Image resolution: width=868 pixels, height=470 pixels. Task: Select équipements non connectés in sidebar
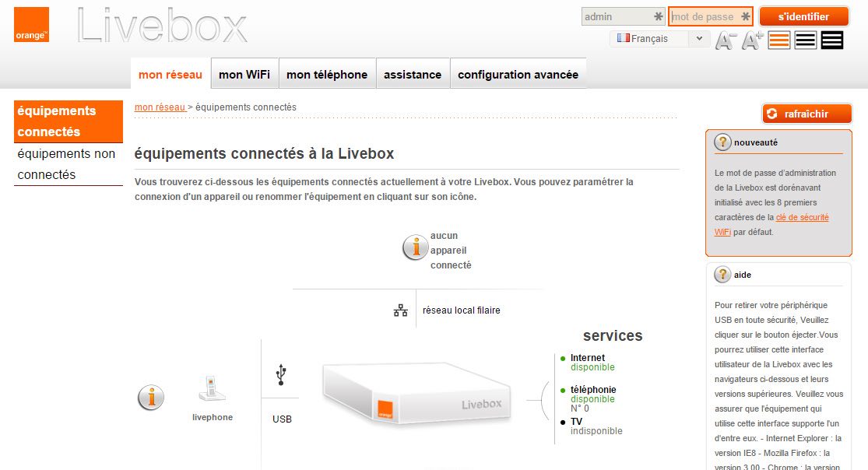(68, 164)
